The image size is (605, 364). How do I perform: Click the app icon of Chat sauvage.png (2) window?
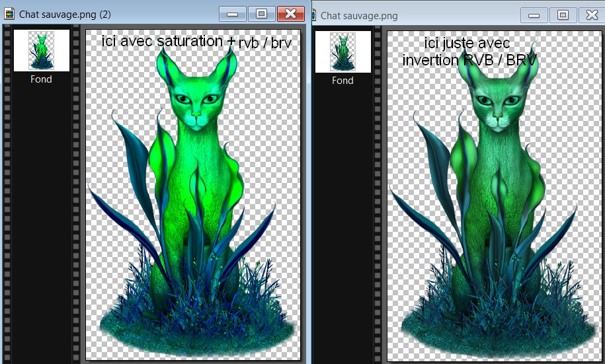9,15
